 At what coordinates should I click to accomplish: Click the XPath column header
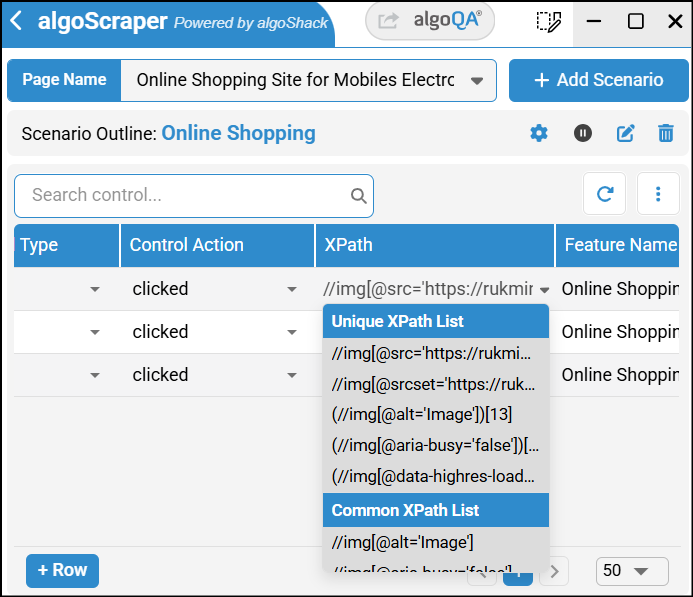tap(434, 245)
